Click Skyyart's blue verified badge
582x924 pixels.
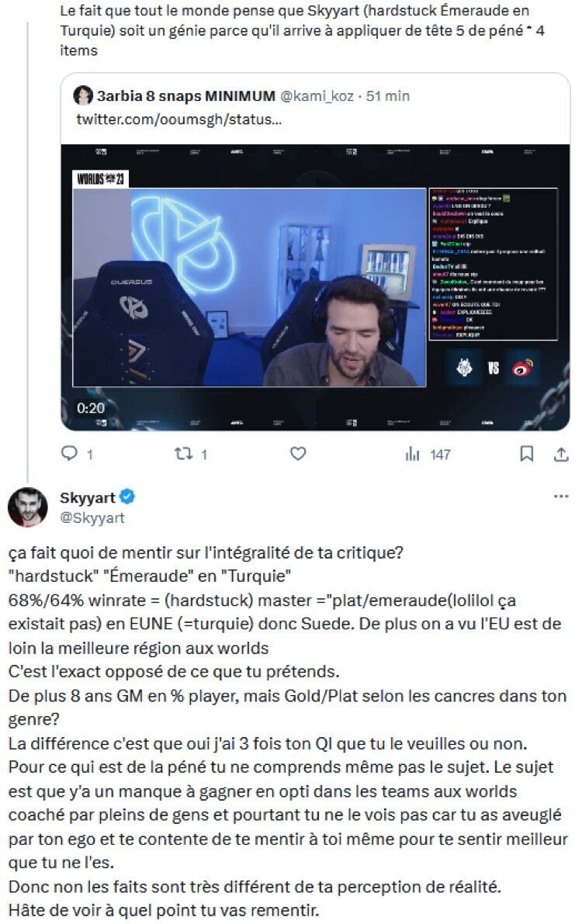127,497
